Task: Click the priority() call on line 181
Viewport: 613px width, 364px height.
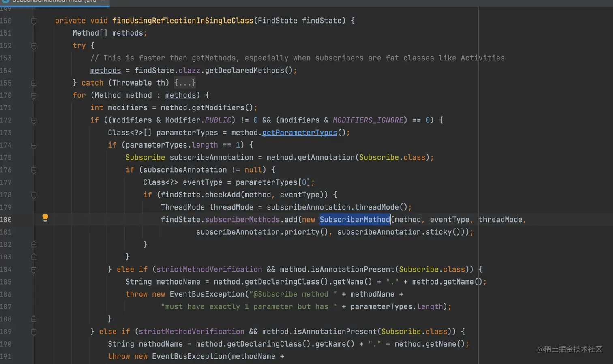Action: 306,232
